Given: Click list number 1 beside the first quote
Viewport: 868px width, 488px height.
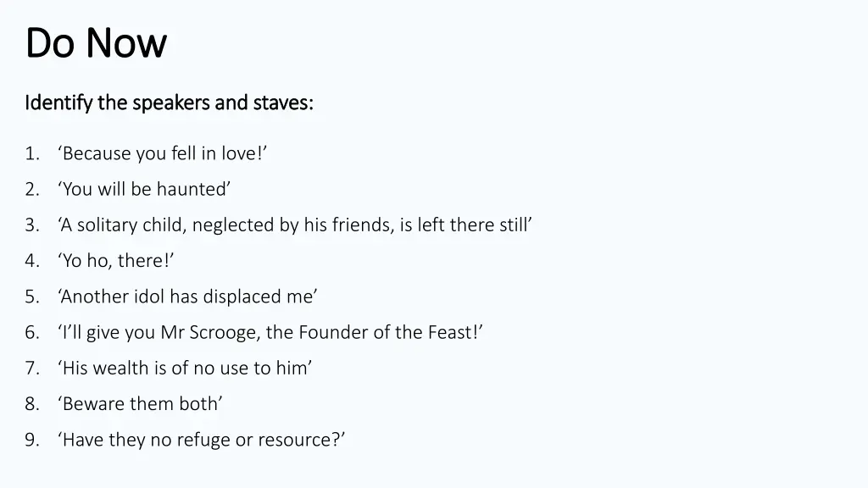Looking at the screenshot, I should pos(32,154).
